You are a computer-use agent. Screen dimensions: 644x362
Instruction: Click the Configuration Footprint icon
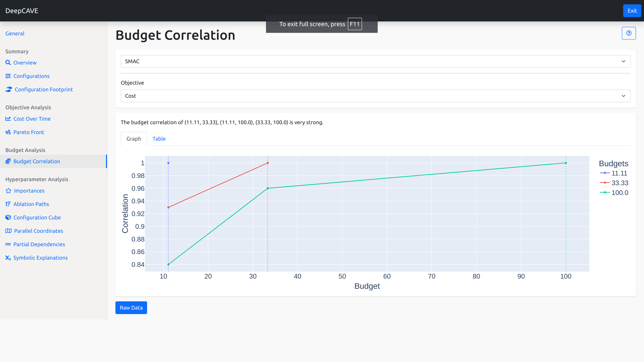(9, 89)
